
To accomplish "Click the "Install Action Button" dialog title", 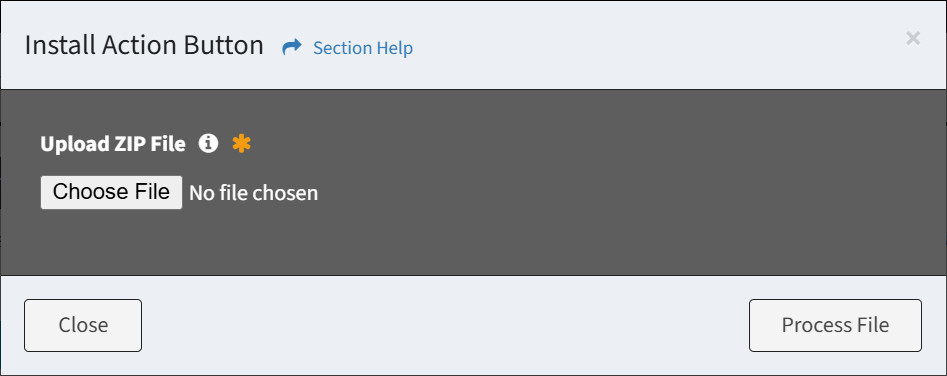I will click(144, 46).
